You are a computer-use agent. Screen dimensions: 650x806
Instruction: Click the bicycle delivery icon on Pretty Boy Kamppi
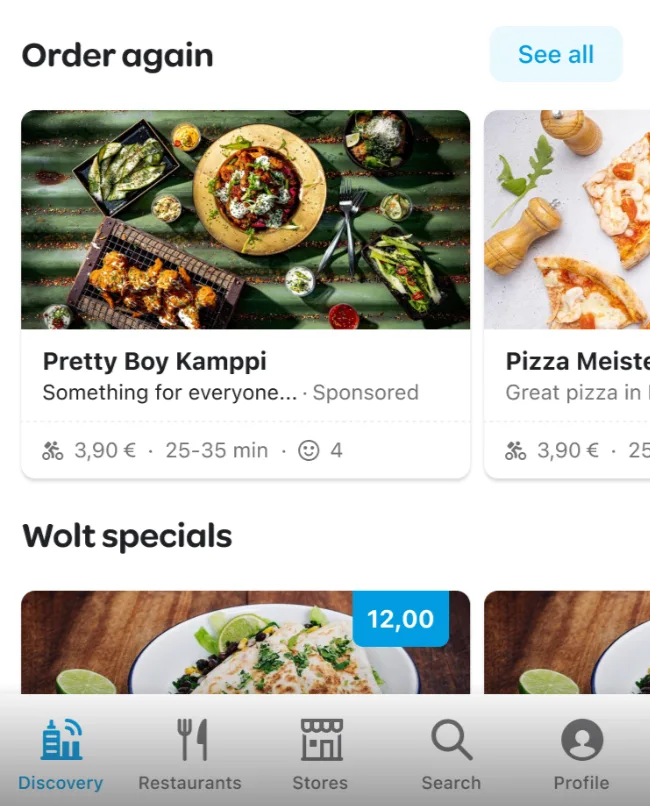pos(52,450)
